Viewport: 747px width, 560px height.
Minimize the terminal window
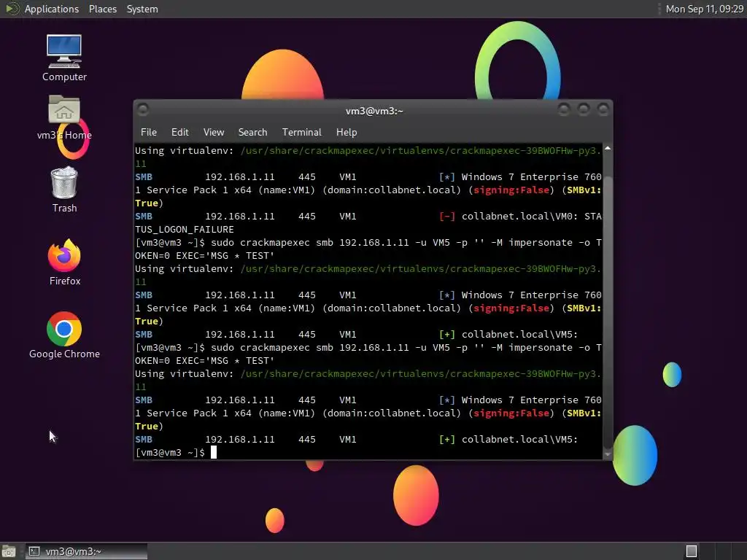[564, 110]
